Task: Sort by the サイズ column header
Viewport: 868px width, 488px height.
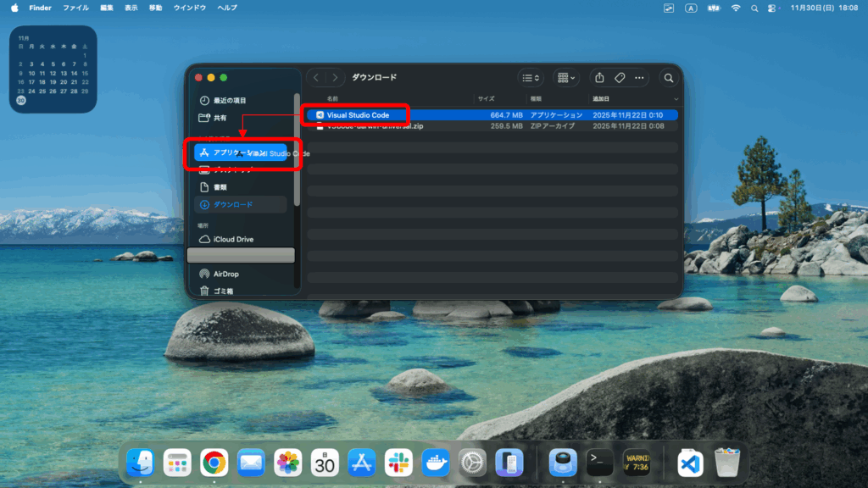Action: pos(486,99)
